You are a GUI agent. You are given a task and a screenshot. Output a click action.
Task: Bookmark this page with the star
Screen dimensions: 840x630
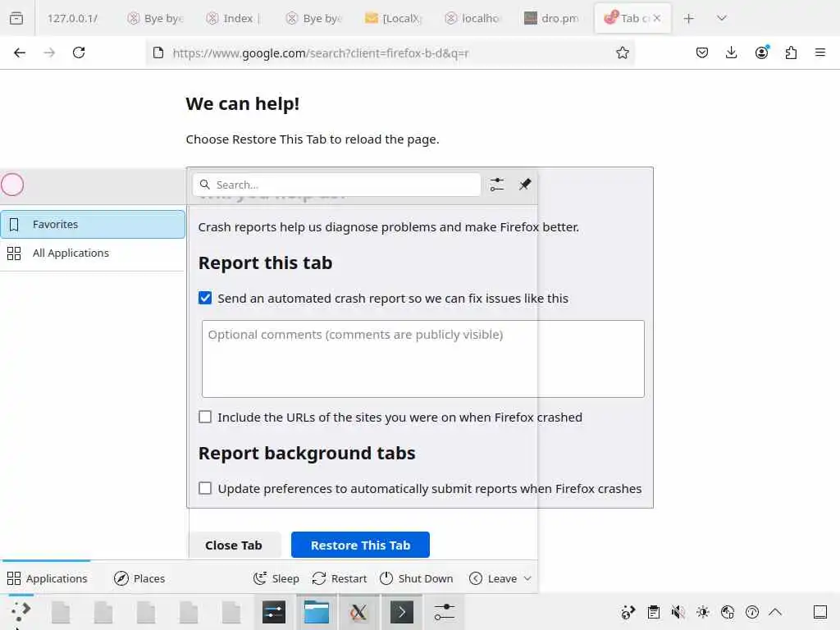[622, 52]
